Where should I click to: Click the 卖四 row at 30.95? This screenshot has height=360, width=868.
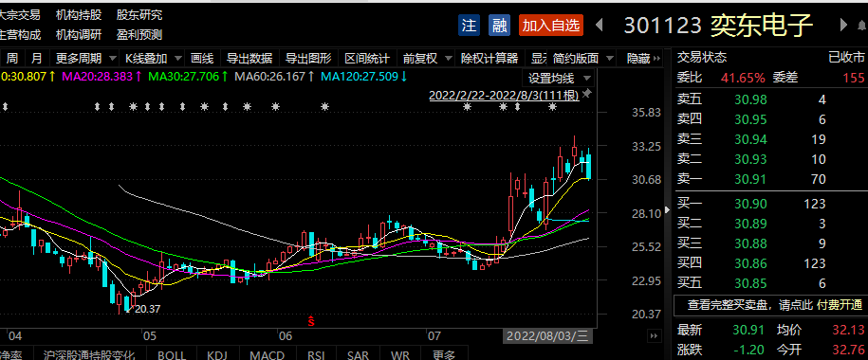coord(770,119)
